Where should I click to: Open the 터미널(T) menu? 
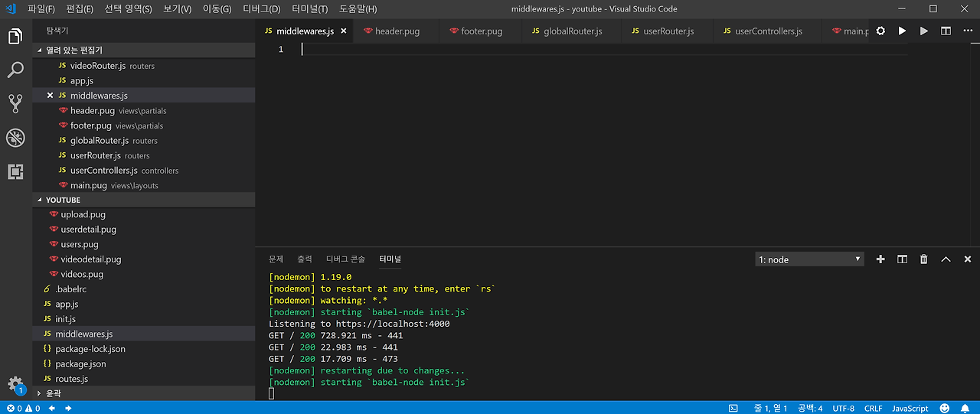[x=310, y=9]
